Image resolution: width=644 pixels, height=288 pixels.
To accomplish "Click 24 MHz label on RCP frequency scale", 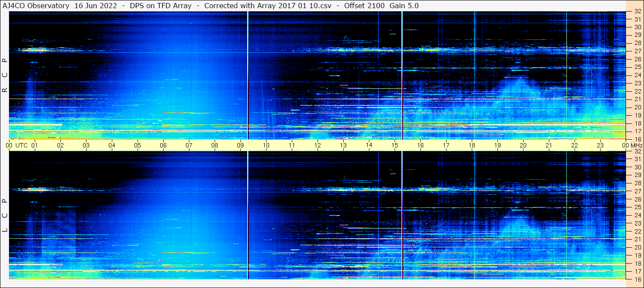I will (637, 75).
